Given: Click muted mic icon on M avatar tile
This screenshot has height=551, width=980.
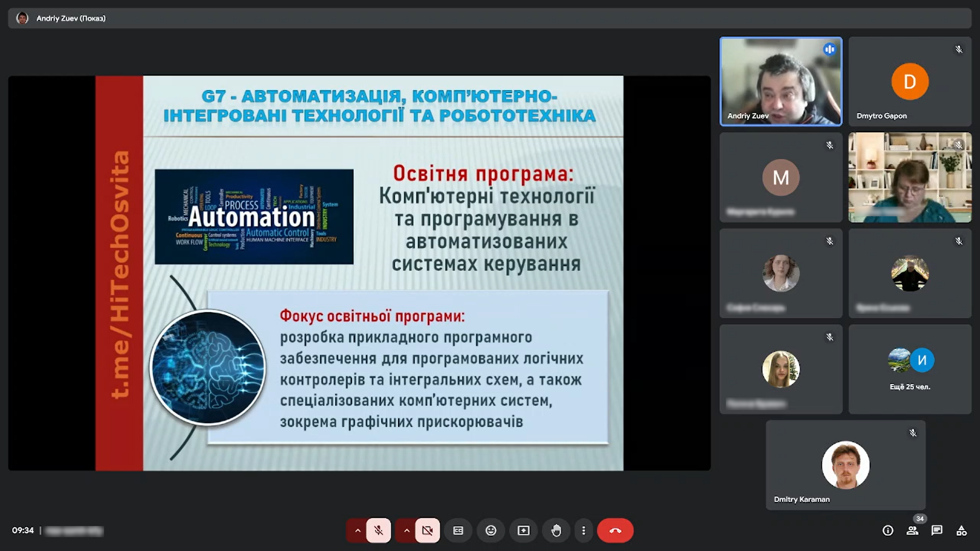Looking at the screenshot, I should 829,145.
